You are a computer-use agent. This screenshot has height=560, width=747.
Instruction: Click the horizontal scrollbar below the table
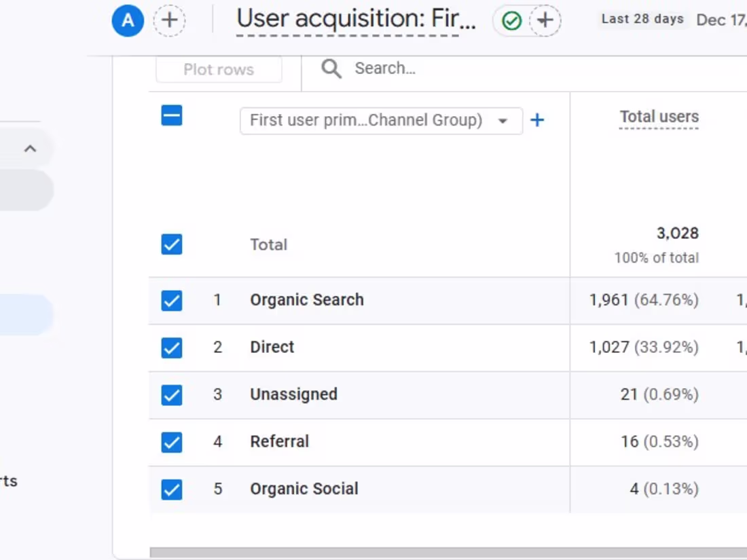pos(448,553)
